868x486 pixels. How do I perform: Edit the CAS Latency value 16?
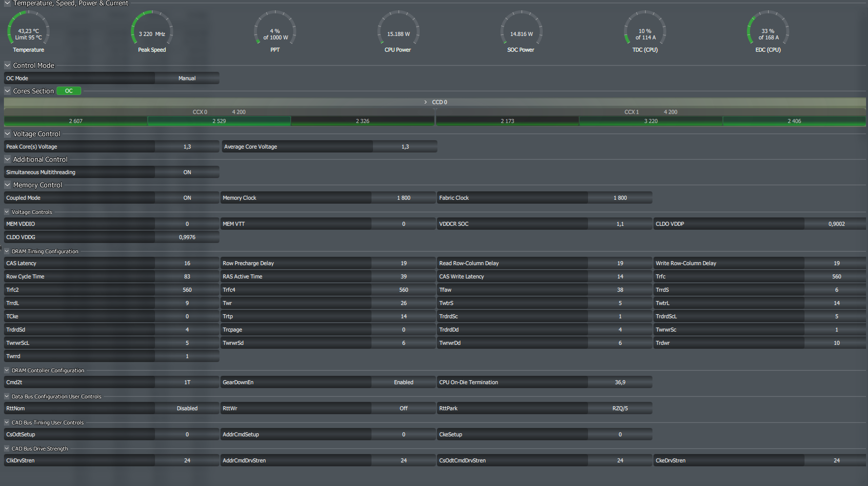(x=187, y=263)
